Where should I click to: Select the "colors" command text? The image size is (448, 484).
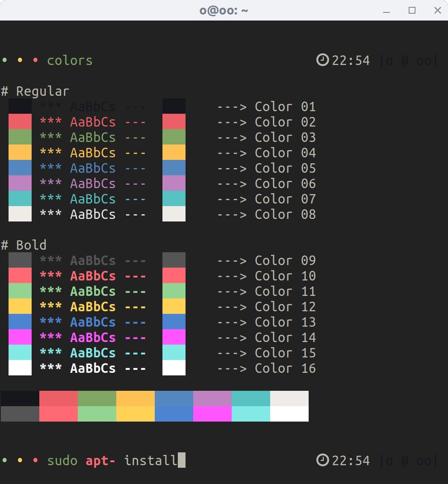click(x=70, y=60)
